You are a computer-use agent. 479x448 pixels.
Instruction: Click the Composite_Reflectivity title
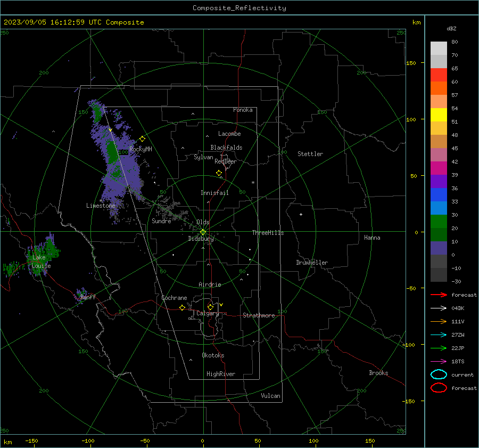(x=240, y=8)
